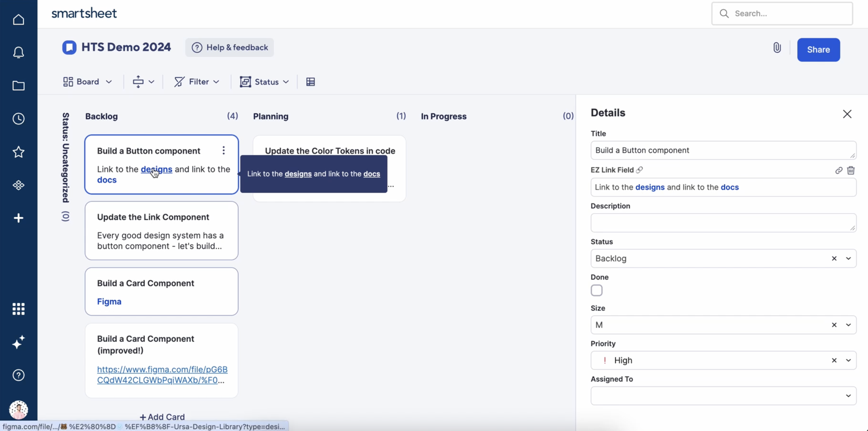Image resolution: width=868 pixels, height=431 pixels.
Task: Click the designs link in EZ Link Field
Action: (649, 187)
